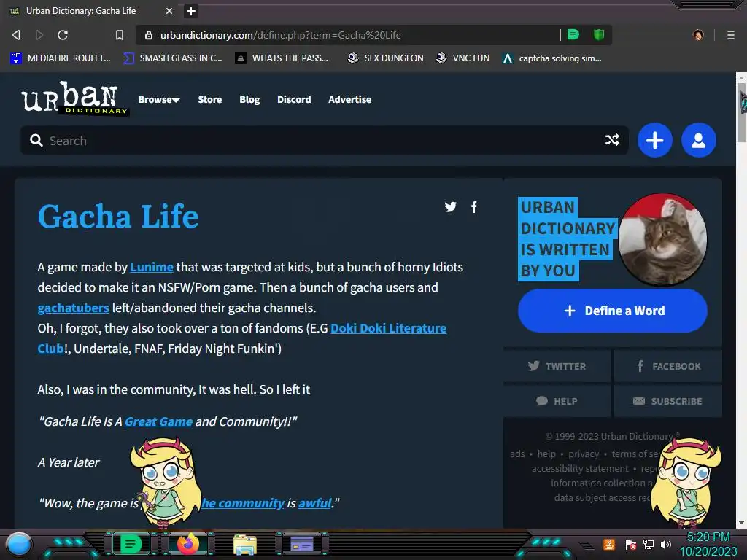Open the purple window app on the taskbar

(x=302, y=544)
